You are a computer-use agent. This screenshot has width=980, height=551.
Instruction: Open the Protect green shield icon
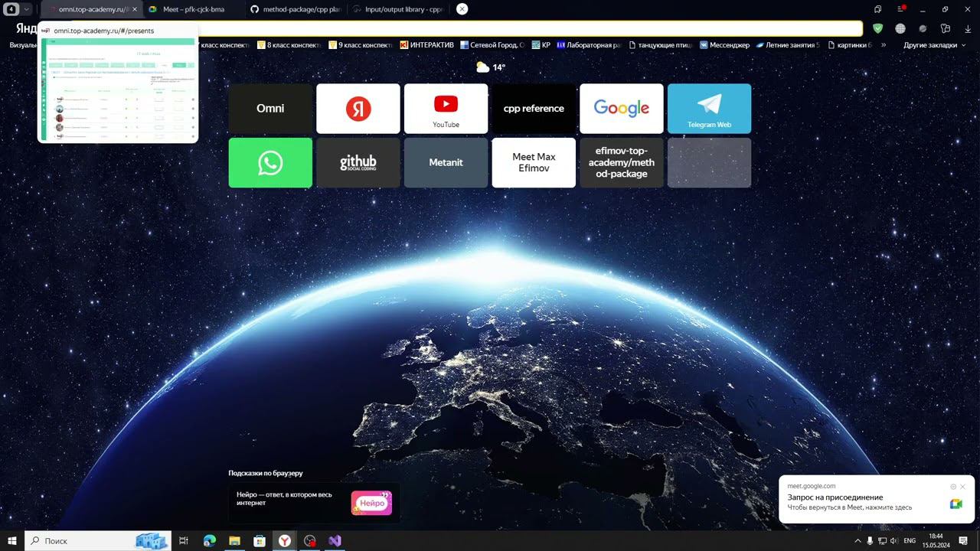click(877, 28)
